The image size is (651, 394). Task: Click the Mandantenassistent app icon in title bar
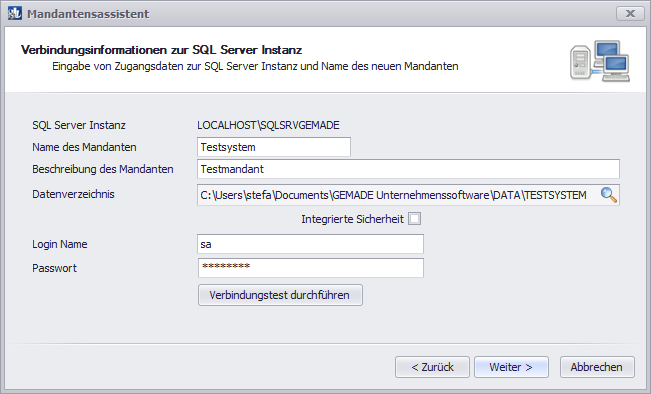coord(15,13)
